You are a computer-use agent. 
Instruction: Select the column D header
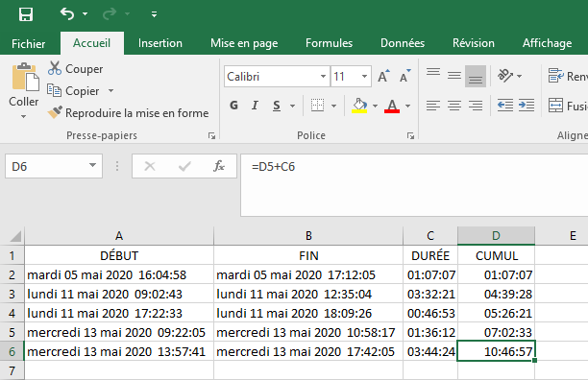click(x=496, y=235)
